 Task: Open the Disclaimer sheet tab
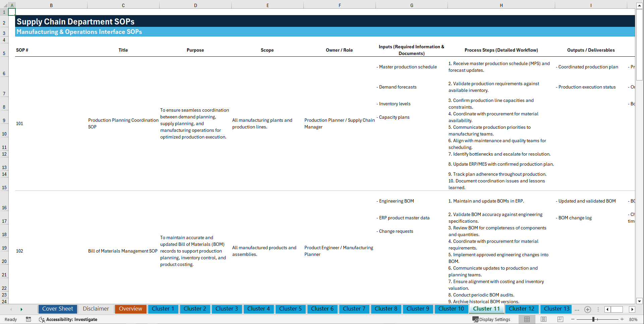click(96, 309)
